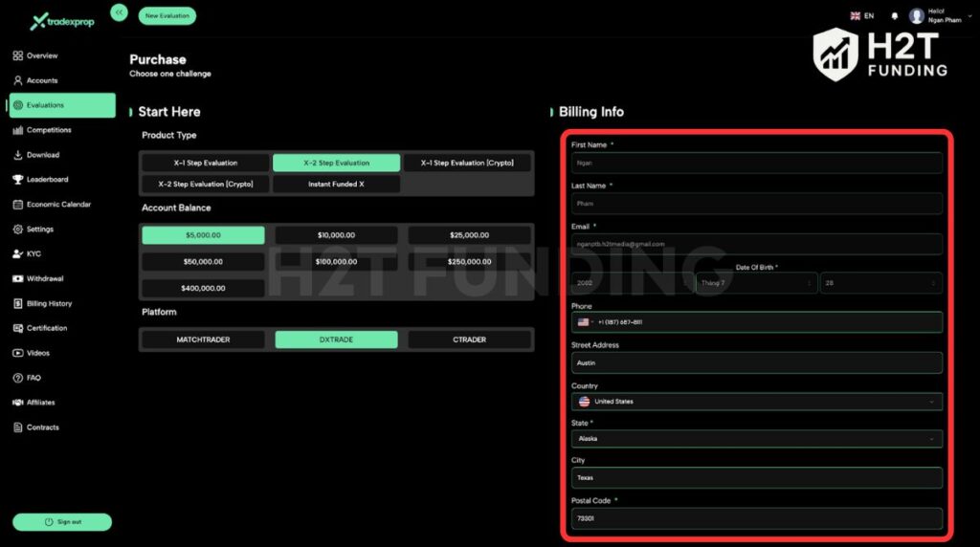The width and height of the screenshot is (980, 547).
Task: Go to Overview in sidebar
Action: coord(42,55)
